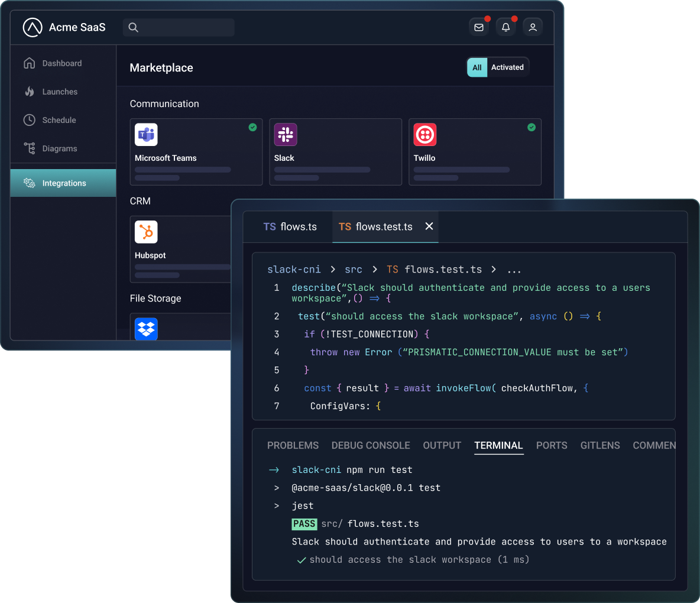The width and height of the screenshot is (700, 603).
Task: Open the notifications bell icon
Action: point(506,27)
